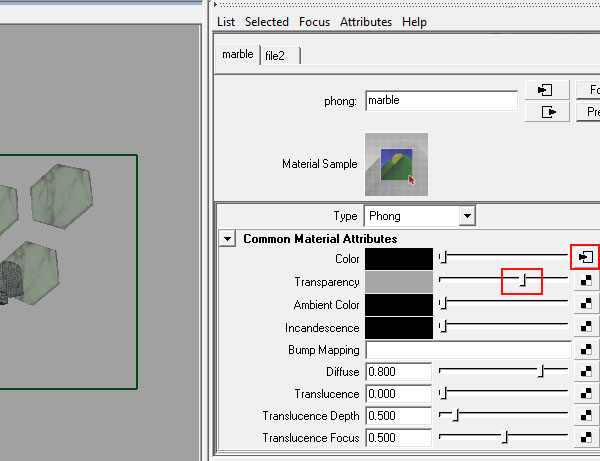Click the checker map icon for Transparency

[x=585, y=280]
